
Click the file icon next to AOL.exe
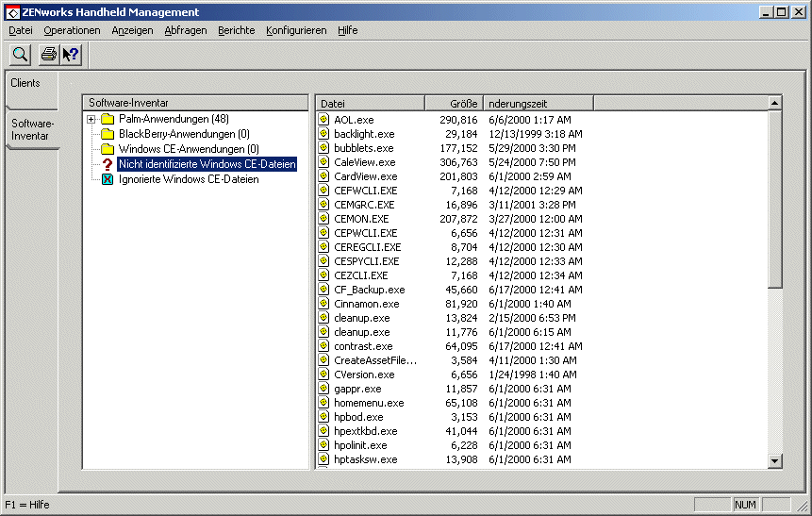point(323,119)
